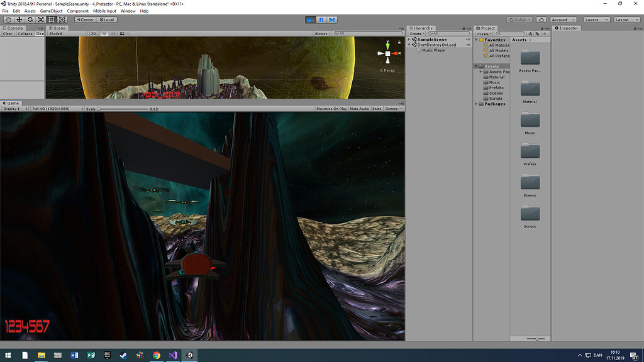Adjust the Game view Scale slider
The image size is (644, 362).
click(99, 109)
